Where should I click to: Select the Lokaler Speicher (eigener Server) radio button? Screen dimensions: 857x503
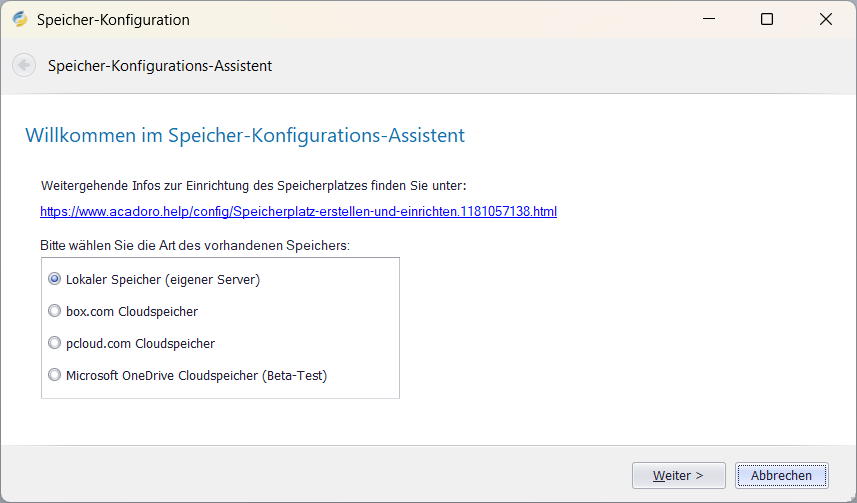pyautogui.click(x=55, y=279)
